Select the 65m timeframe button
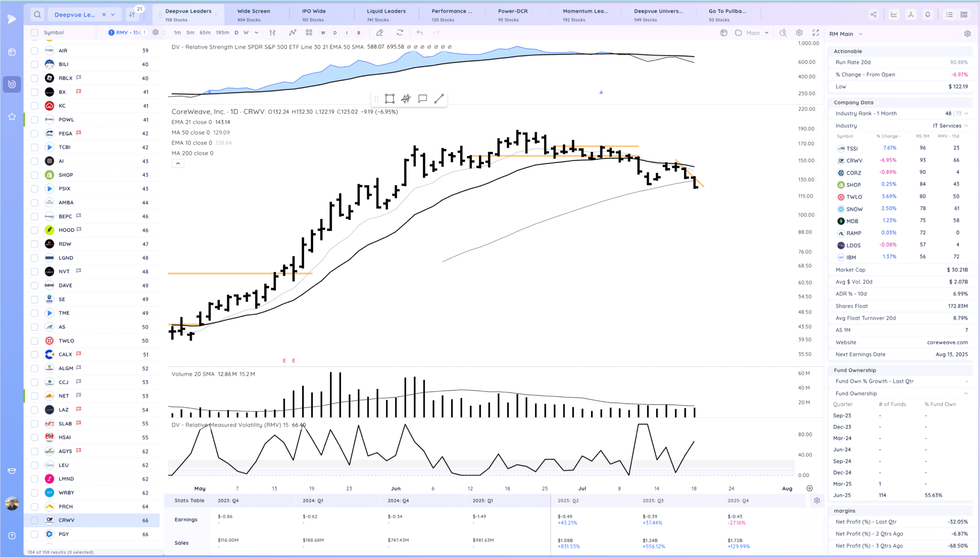This screenshot has height=557, width=980. (x=205, y=33)
